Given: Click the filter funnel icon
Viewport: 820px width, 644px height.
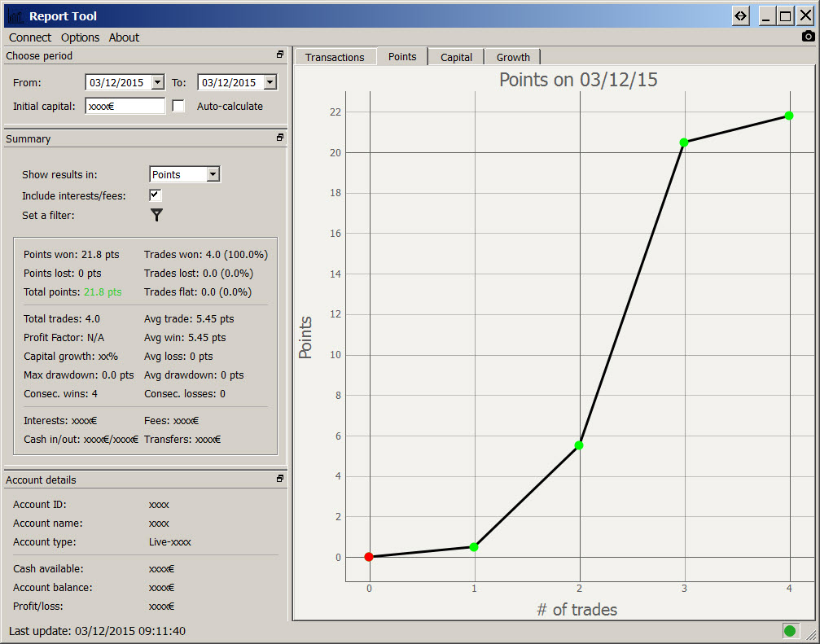Looking at the screenshot, I should pyautogui.click(x=156, y=215).
